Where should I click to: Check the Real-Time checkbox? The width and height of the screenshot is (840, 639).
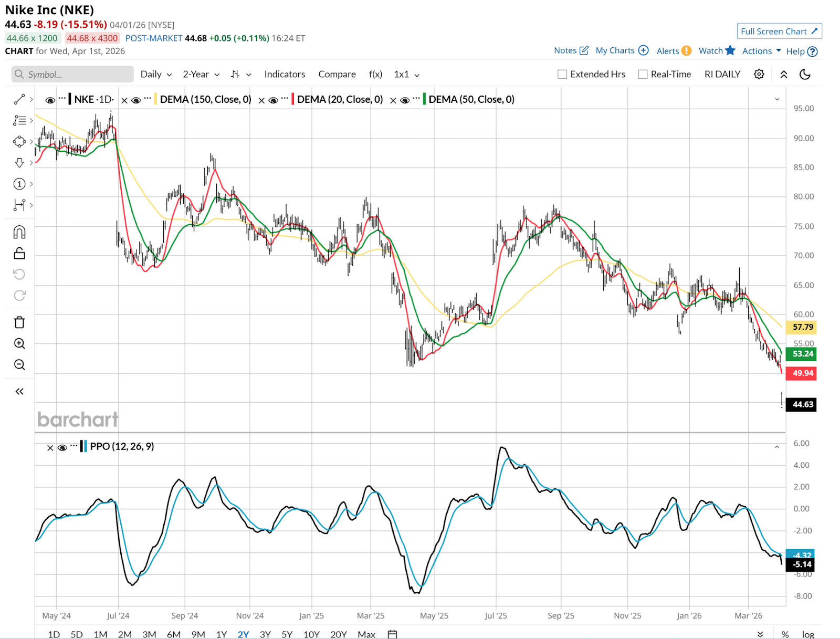(x=643, y=74)
